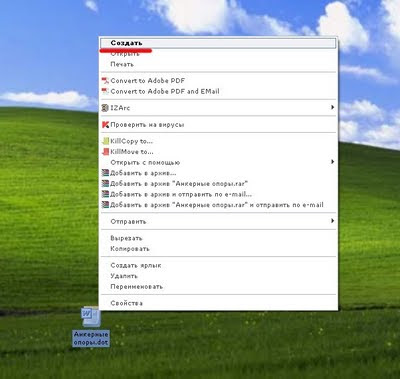Viewport: 400px width, 379px height.
Task: Select Convert to Adobe PDF and EMail
Action: [x=218, y=91]
